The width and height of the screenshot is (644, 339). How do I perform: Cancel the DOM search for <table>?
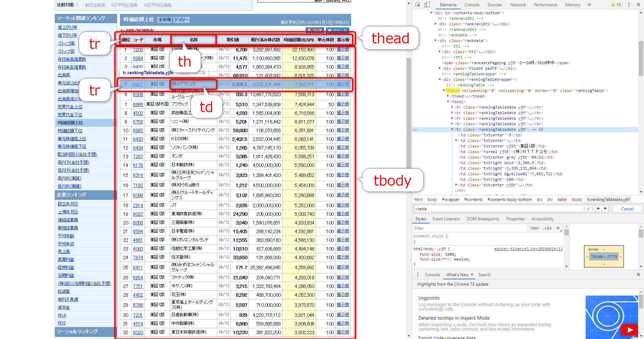click(627, 208)
